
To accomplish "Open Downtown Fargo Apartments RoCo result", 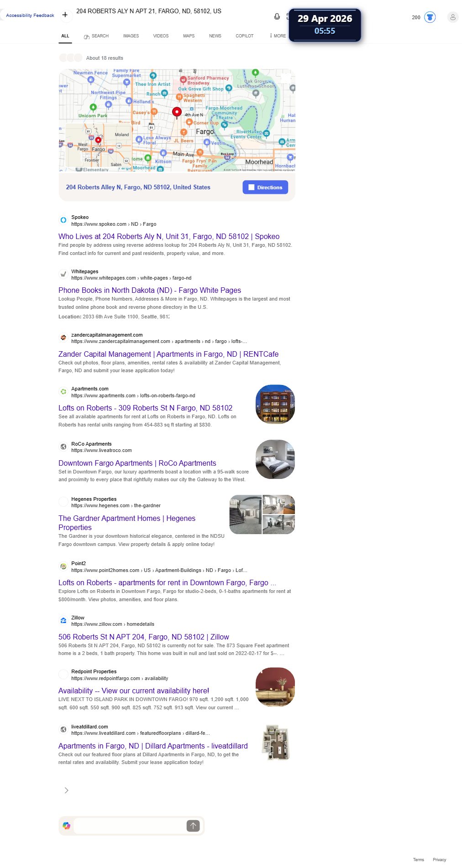I will 137,463.
